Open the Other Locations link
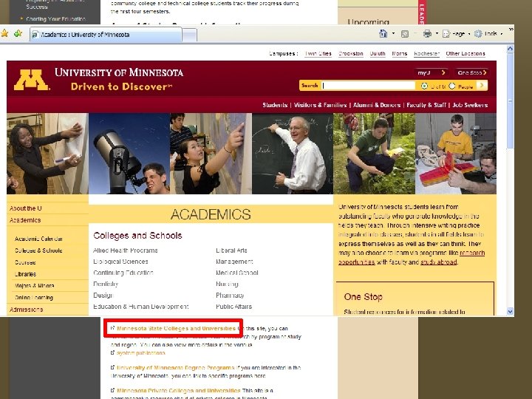532x399 pixels. 465,54
